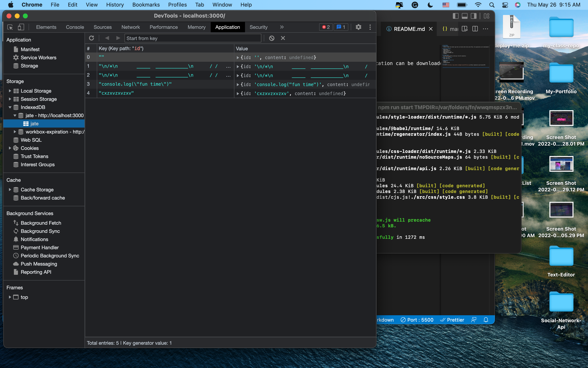Open Service Workers section

[x=38, y=58]
